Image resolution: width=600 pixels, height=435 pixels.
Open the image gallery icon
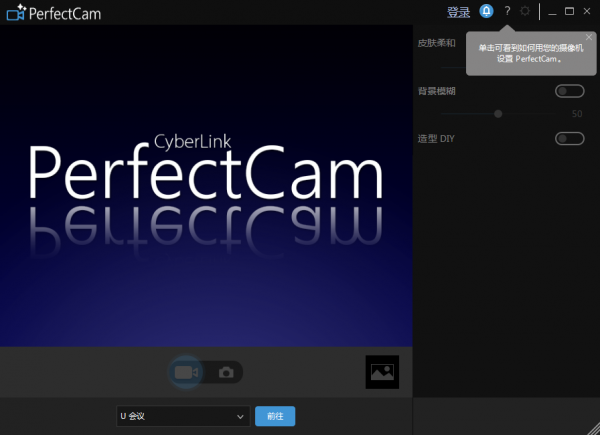(x=382, y=372)
